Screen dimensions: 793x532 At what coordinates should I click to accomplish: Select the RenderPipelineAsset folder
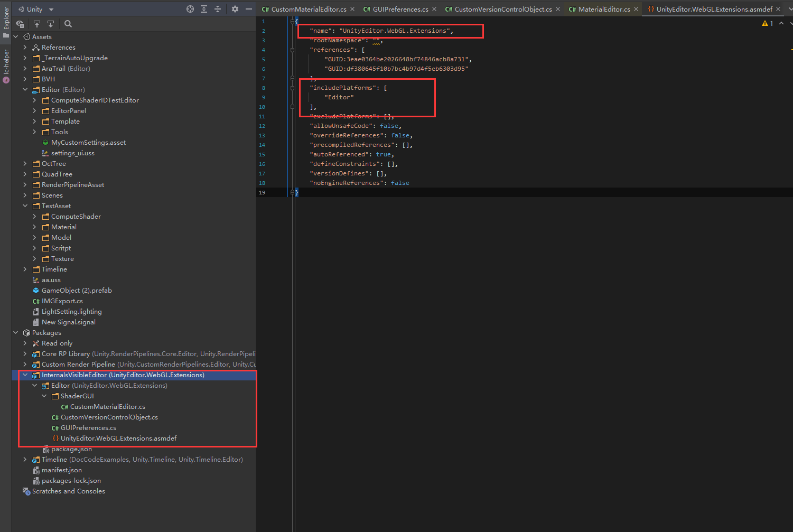[x=73, y=185]
